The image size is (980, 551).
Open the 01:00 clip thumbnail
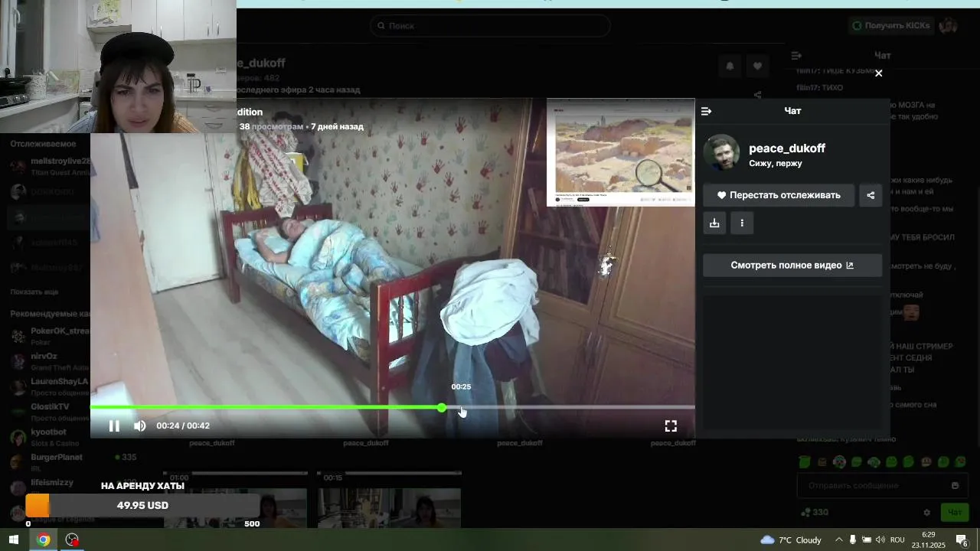[x=235, y=499]
